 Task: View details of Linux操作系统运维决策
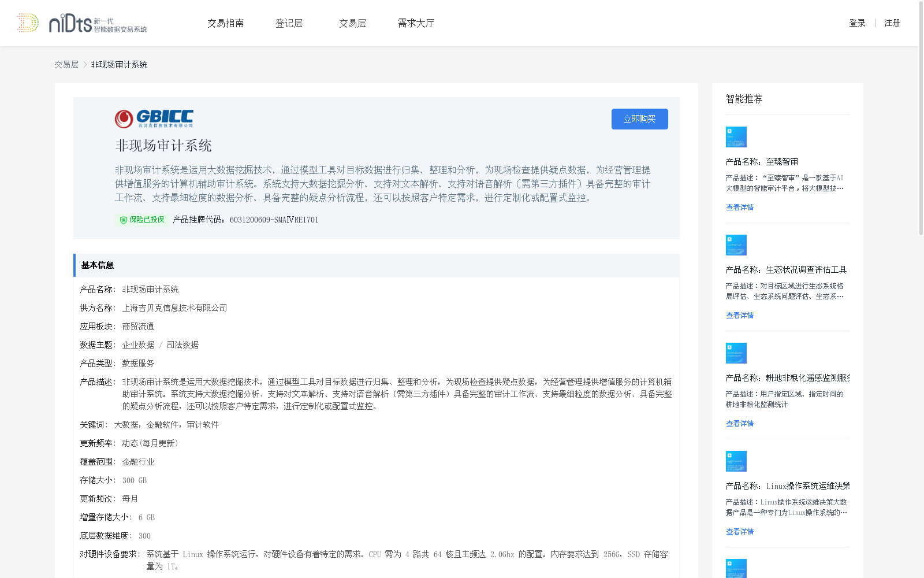740,532
